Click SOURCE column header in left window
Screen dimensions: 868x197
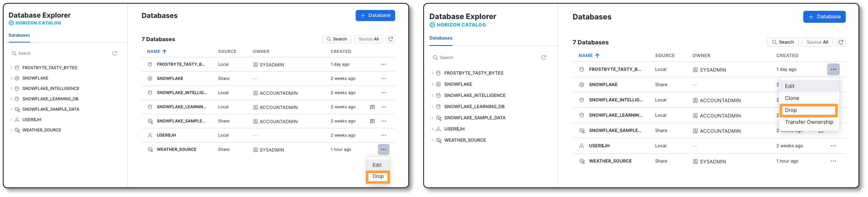pyautogui.click(x=227, y=52)
